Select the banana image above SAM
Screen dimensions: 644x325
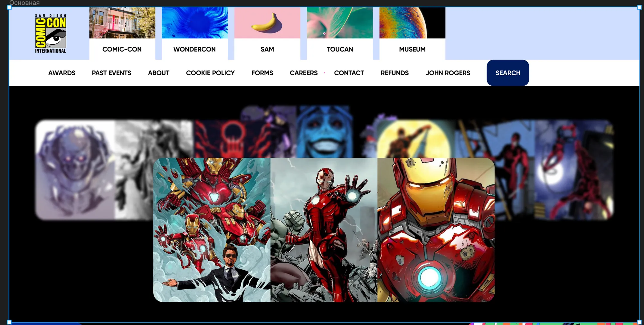pos(267,23)
